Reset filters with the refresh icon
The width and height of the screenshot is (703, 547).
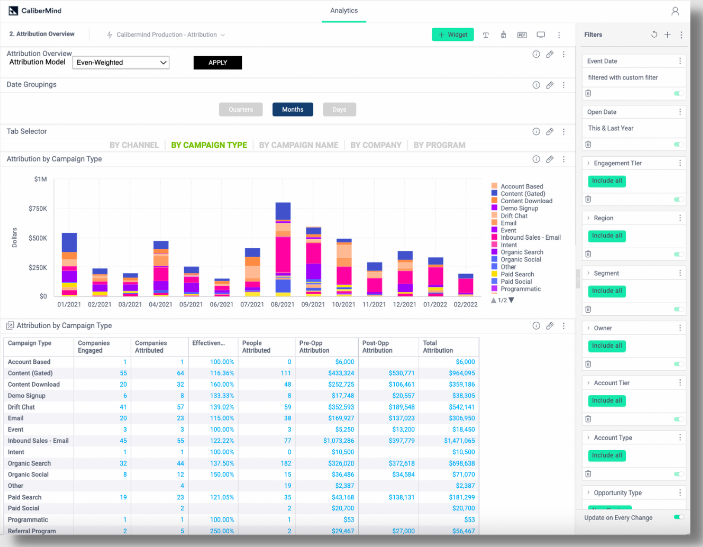[654, 35]
